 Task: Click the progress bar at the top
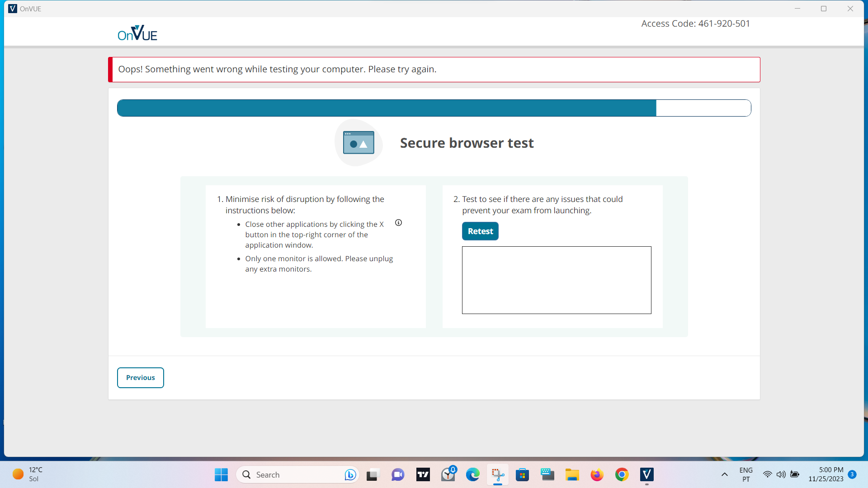pos(434,108)
